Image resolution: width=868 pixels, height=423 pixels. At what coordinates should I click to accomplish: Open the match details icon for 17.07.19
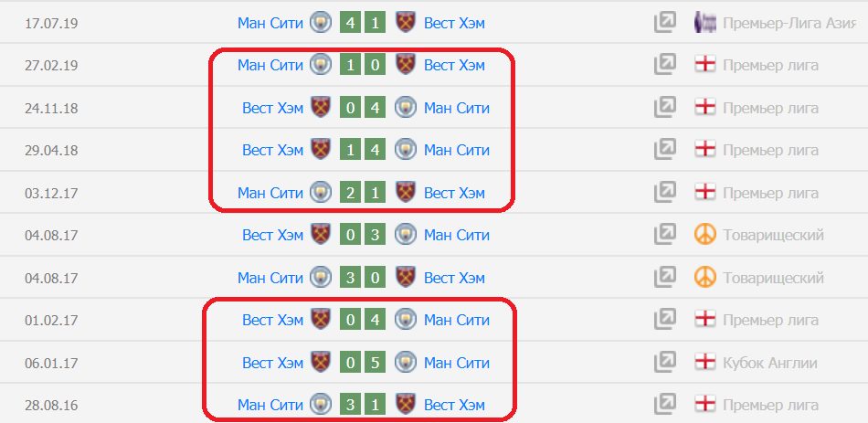(664, 23)
